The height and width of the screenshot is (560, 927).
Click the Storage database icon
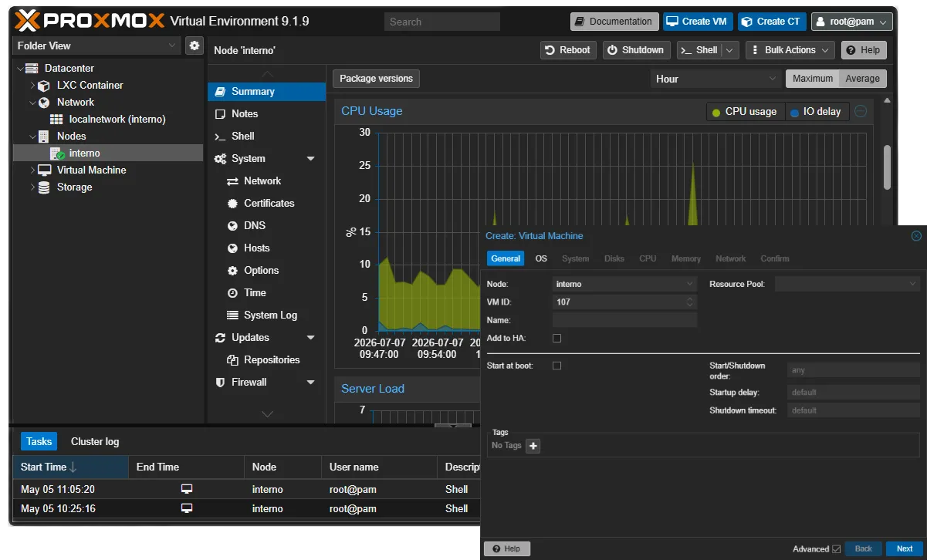[44, 187]
